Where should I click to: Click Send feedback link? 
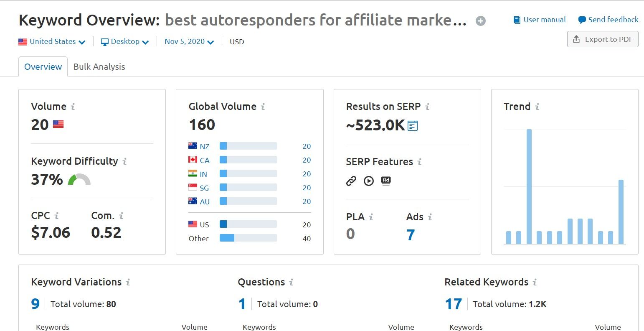tap(608, 20)
